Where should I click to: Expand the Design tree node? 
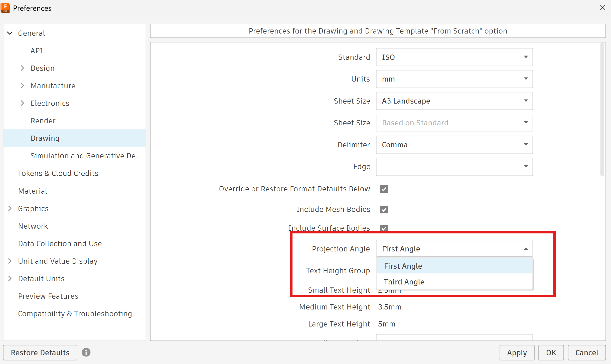[x=22, y=68]
